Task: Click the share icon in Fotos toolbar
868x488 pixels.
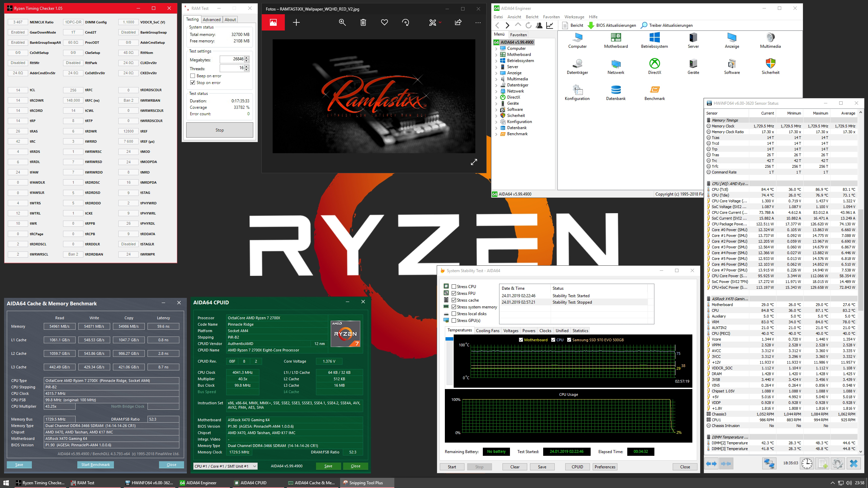Action: pos(458,22)
